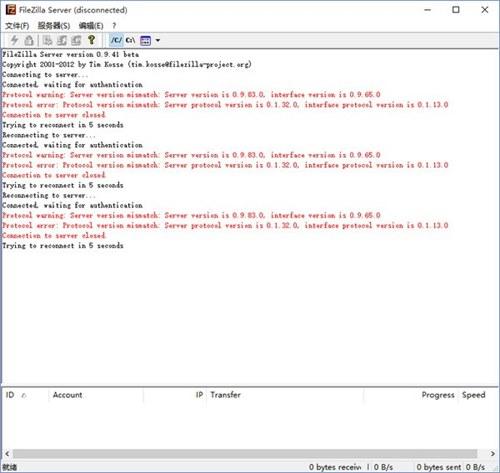This screenshot has height=473, width=500.
Task: Expand the sorting dropdown arrow
Action: pos(158,41)
